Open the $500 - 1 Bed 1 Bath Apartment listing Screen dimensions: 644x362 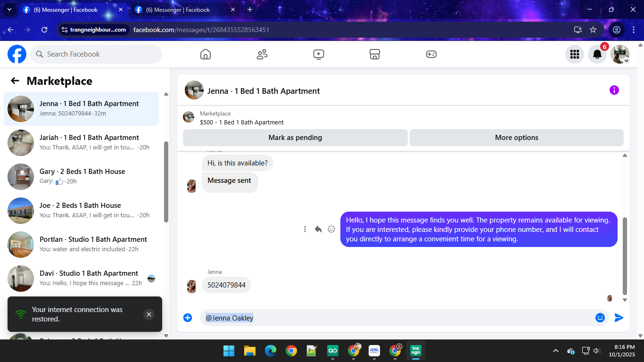point(242,123)
